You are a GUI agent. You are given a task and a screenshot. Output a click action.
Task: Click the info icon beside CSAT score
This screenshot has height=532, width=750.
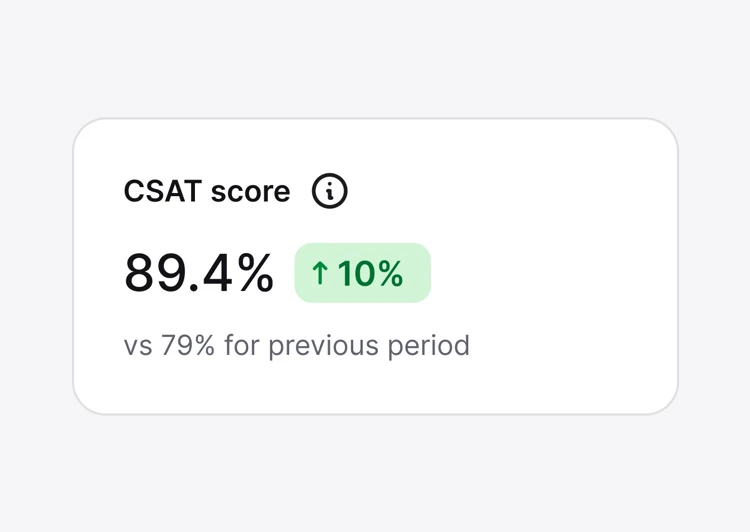(330, 191)
